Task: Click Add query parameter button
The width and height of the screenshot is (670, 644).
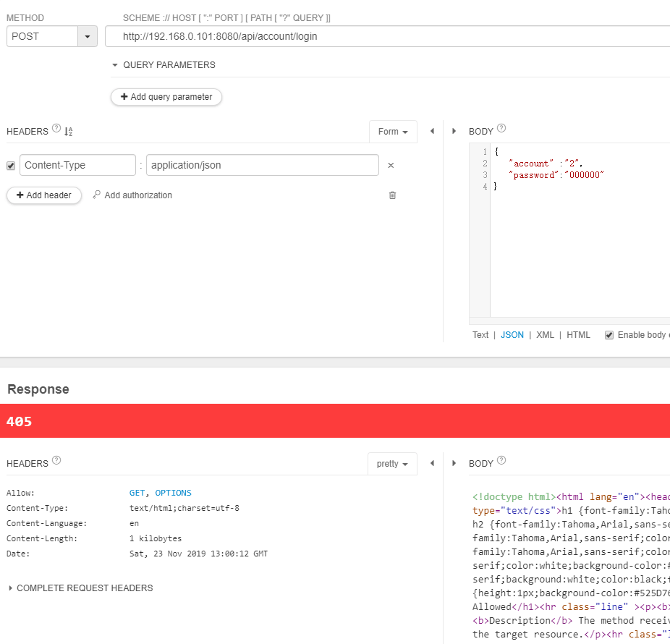Action: [166, 97]
